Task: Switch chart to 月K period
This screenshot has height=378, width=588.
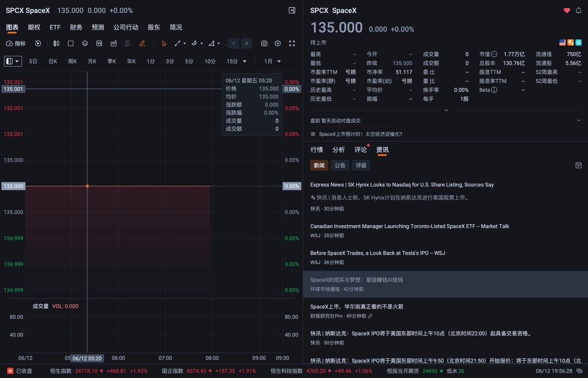Action: point(92,61)
